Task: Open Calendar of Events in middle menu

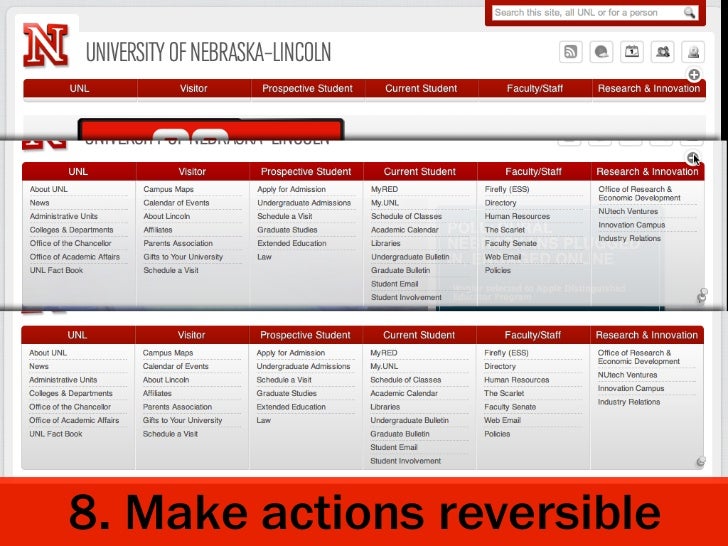Action: tap(176, 202)
